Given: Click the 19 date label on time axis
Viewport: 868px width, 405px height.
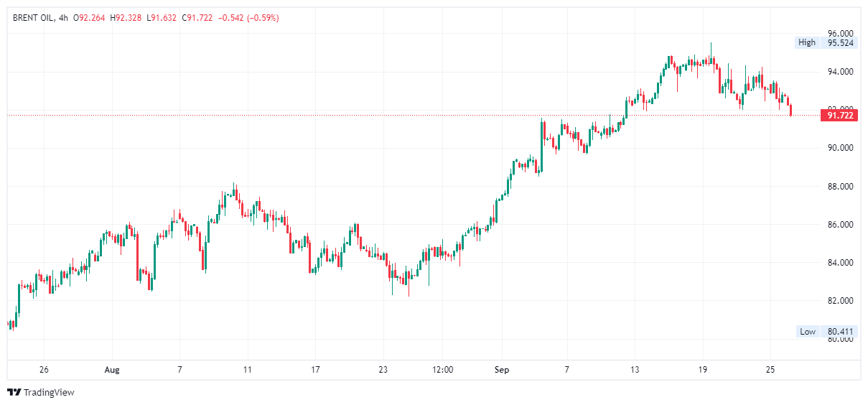Looking at the screenshot, I should pyautogui.click(x=703, y=370).
